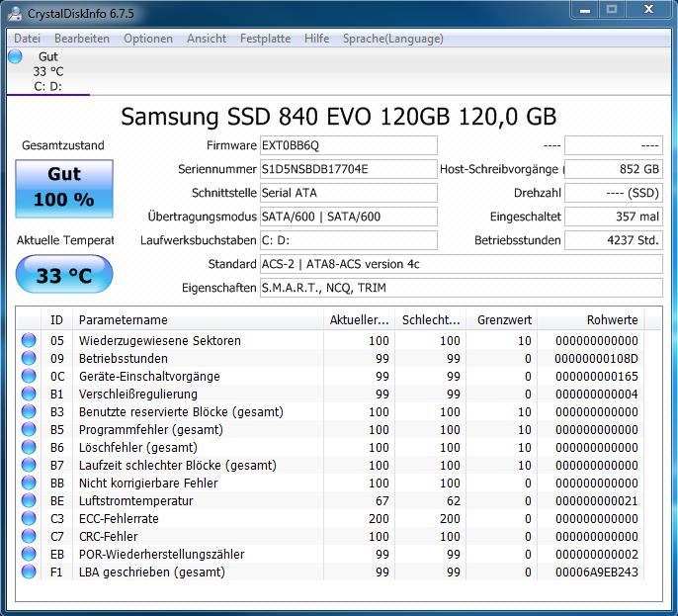Click the status icon for Wiederzugewiesene Sektoren

pos(29,340)
